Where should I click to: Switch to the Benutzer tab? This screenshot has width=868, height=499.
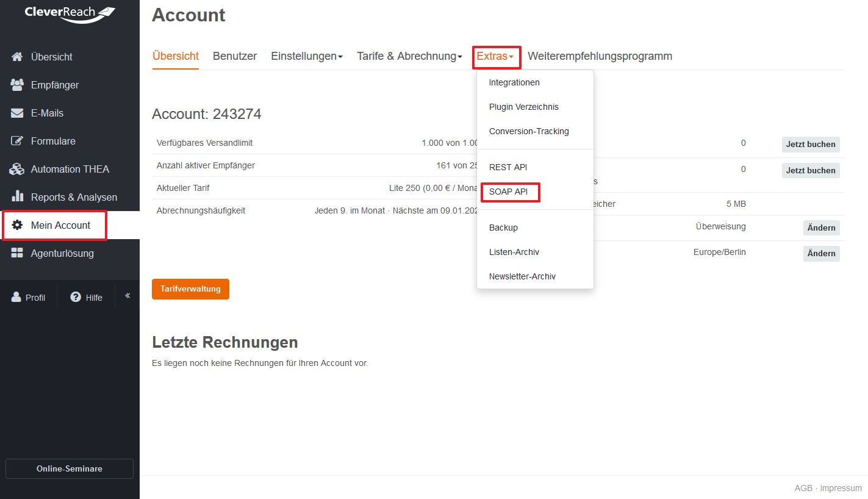[x=235, y=56]
